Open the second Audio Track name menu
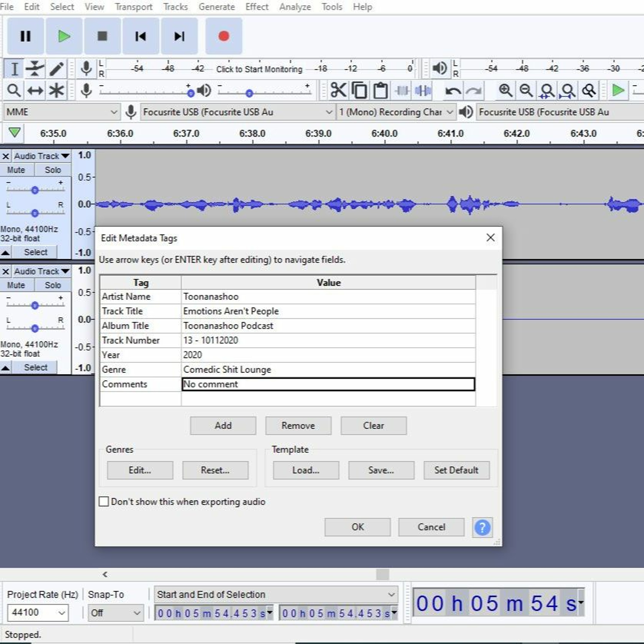Image resolution: width=644 pixels, height=644 pixels. click(x=41, y=271)
